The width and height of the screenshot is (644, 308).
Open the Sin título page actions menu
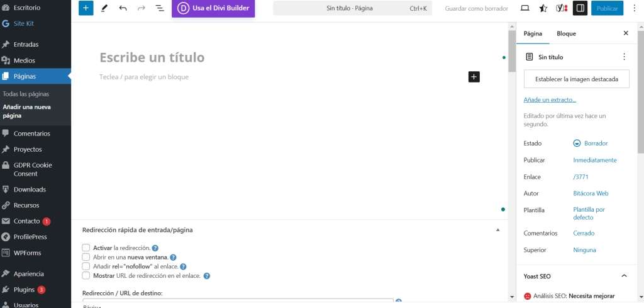[625, 57]
